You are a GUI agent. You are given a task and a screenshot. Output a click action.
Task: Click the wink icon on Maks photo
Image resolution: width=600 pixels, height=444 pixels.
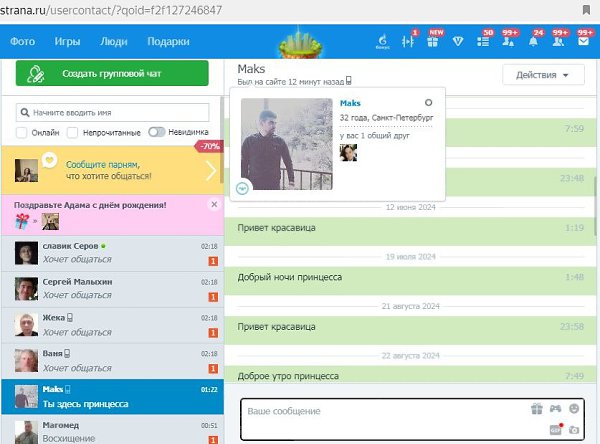coord(242,188)
